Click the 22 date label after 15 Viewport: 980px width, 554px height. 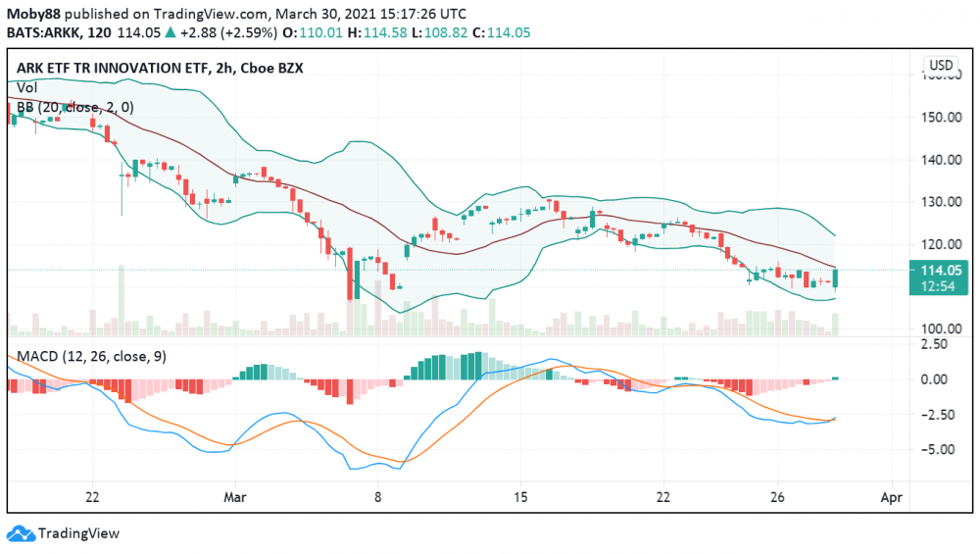tap(662, 498)
